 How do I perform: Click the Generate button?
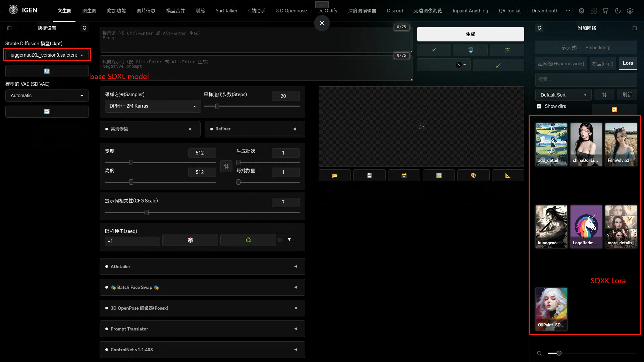coord(470,34)
